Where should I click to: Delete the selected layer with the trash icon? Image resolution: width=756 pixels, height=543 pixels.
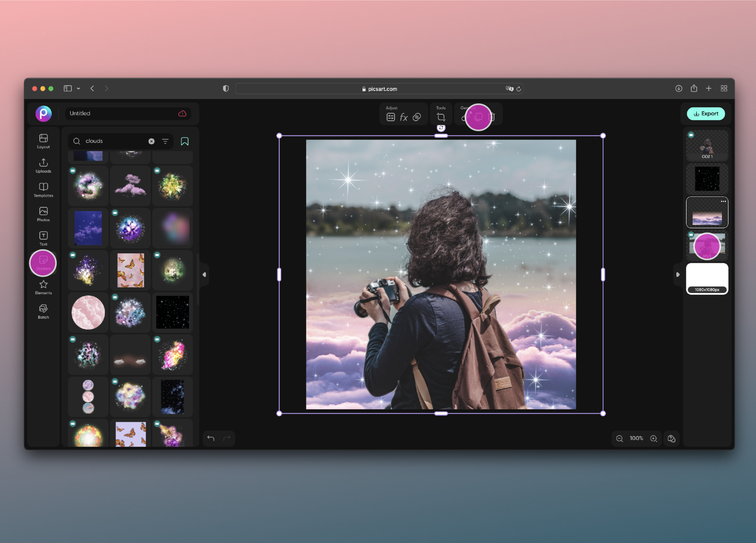(492, 117)
